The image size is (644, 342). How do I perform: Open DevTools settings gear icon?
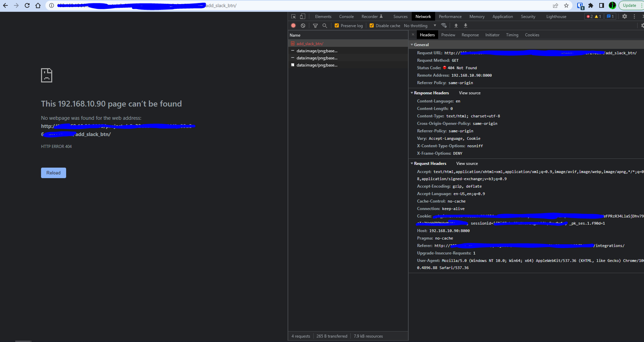(625, 16)
